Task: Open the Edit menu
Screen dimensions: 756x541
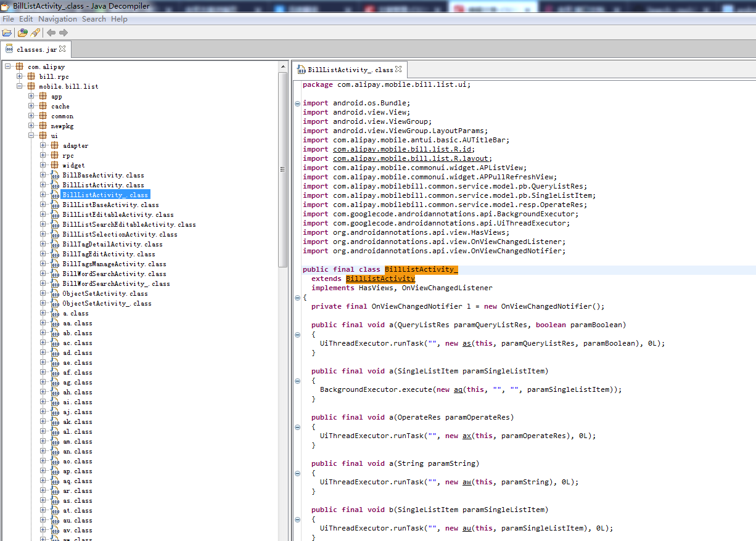Action: (x=26, y=18)
